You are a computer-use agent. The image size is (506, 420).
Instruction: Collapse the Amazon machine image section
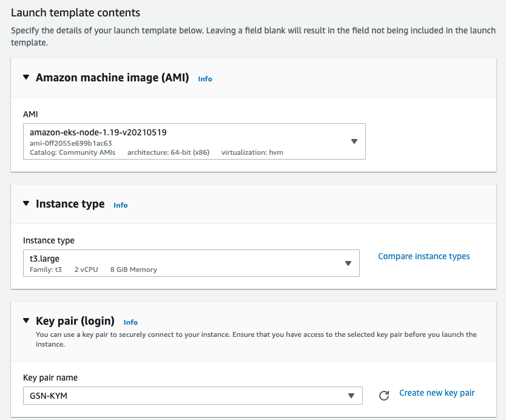click(26, 78)
